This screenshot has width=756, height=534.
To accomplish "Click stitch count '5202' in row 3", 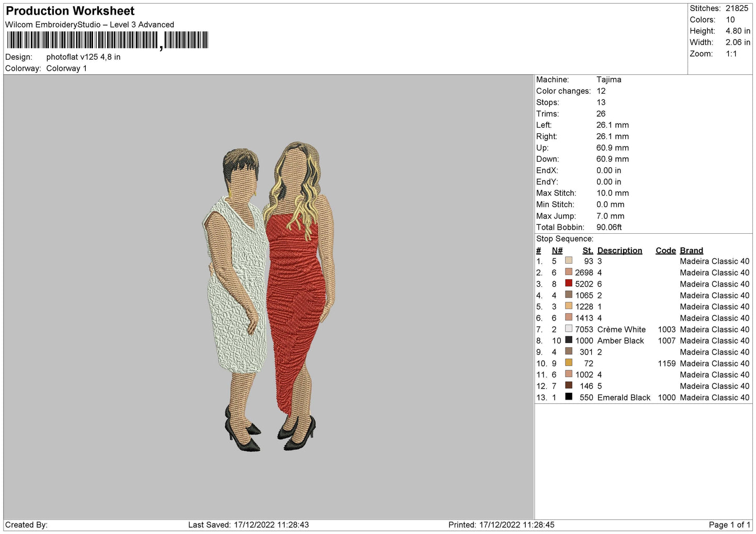I will 584,284.
